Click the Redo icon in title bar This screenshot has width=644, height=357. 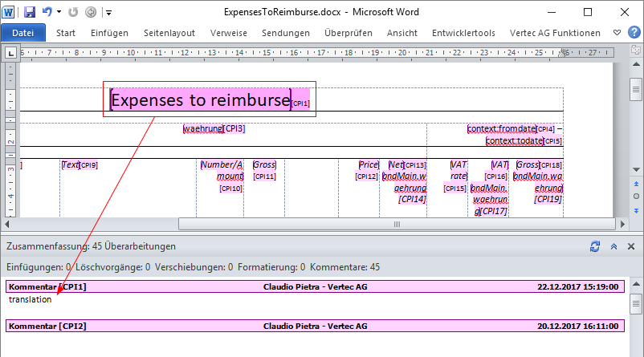(75, 13)
